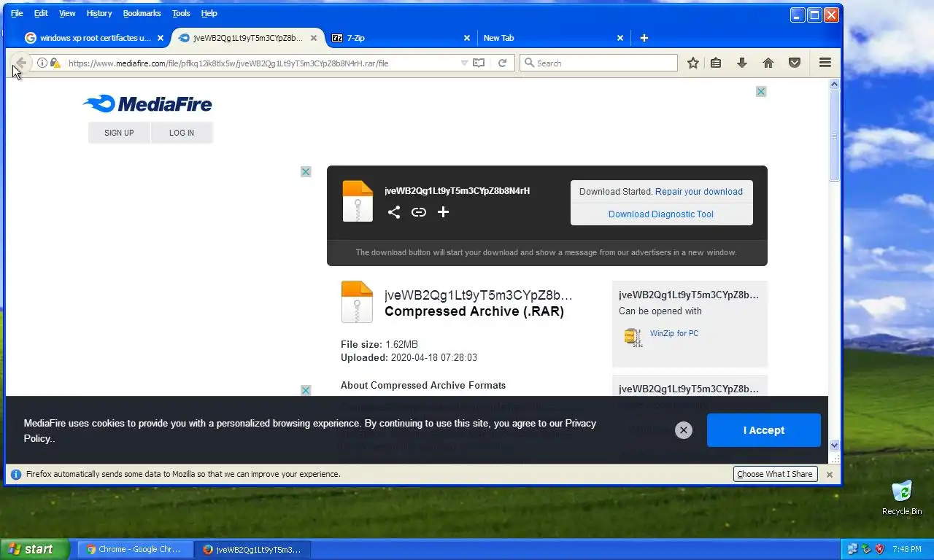Click Repair your download link

(x=699, y=192)
